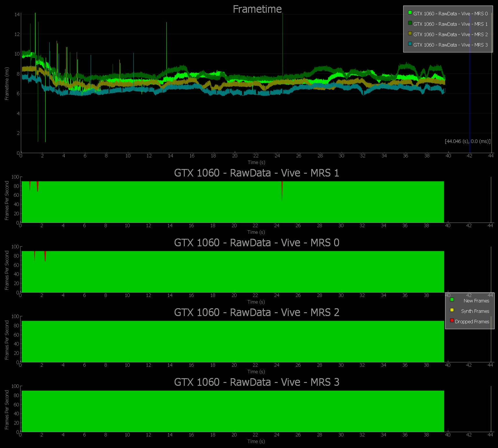Viewport: 498px width, 448px height.
Task: Select the 'GTX 1060 - RawData - Vive - MRS 2' legend label
Action: coord(451,34)
